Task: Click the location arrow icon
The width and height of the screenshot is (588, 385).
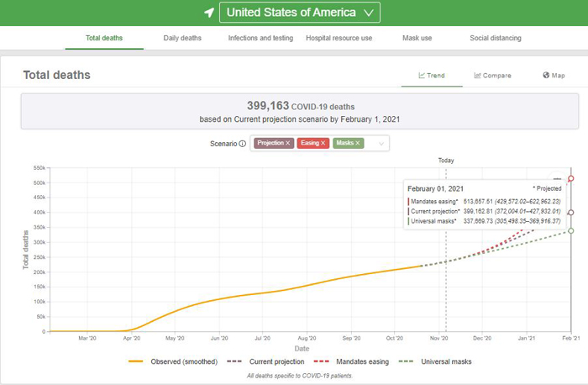Action: tap(209, 13)
